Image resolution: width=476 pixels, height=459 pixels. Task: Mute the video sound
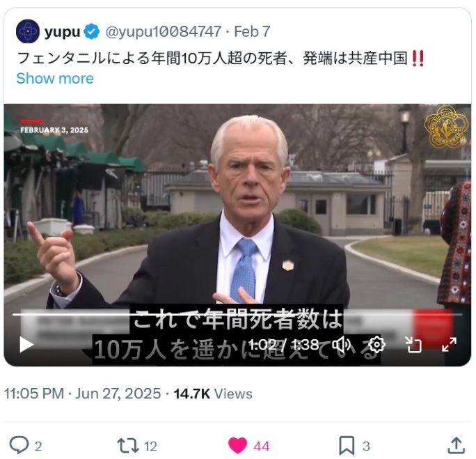(x=341, y=345)
